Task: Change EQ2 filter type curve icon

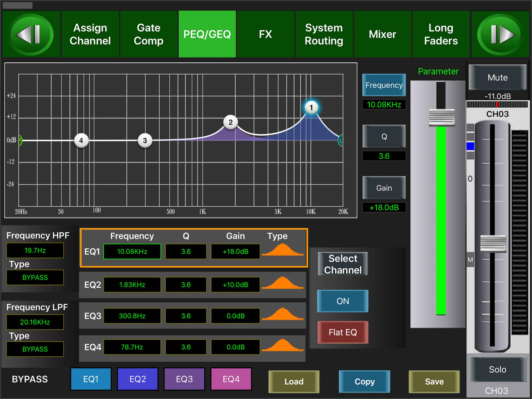Action: click(x=282, y=283)
